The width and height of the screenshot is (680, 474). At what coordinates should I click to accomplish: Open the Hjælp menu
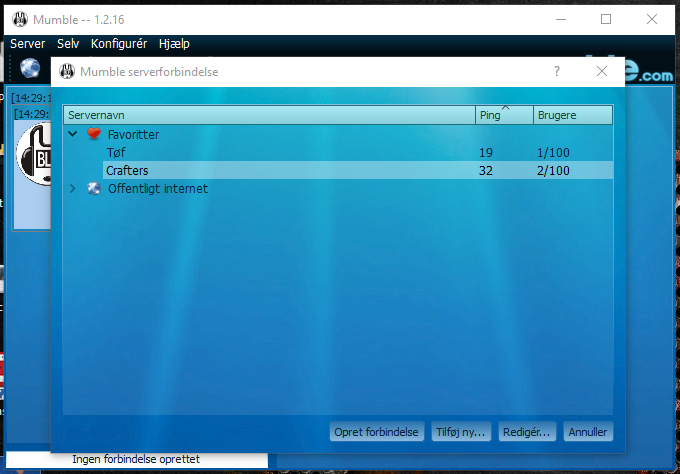tap(174, 44)
